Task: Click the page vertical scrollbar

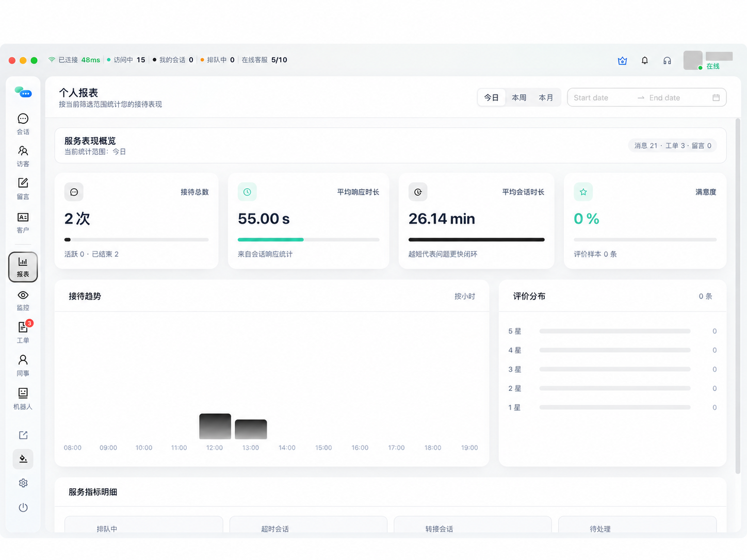Action: [x=738, y=296]
